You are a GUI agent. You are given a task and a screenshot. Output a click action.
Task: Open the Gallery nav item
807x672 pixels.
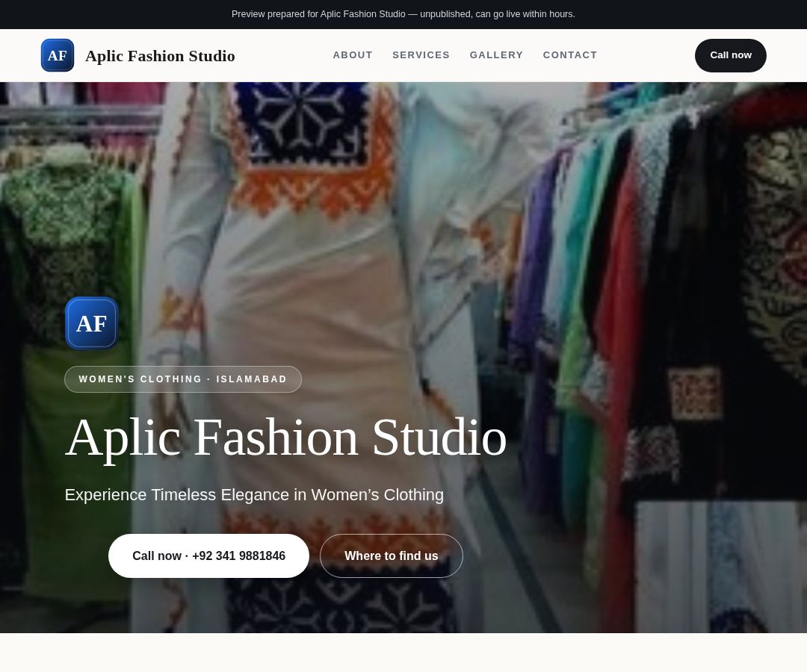pos(496,55)
